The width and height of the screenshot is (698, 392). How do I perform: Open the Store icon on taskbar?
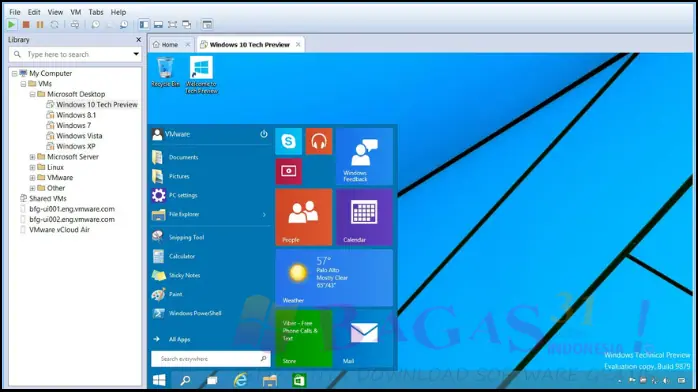pyautogui.click(x=299, y=380)
